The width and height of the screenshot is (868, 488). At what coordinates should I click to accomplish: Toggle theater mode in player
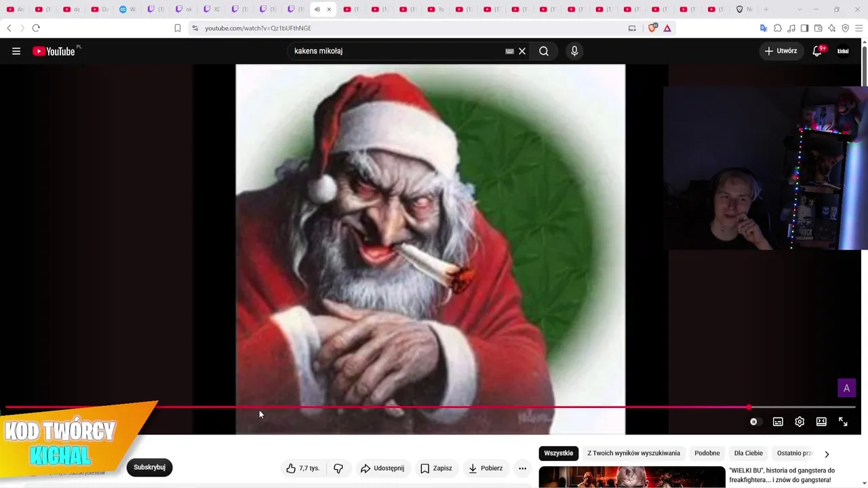[x=821, y=422]
